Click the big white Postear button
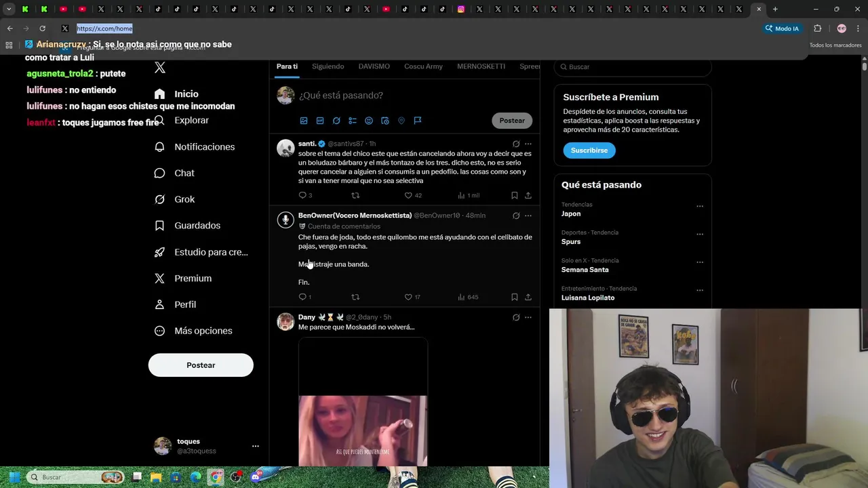 [201, 365]
